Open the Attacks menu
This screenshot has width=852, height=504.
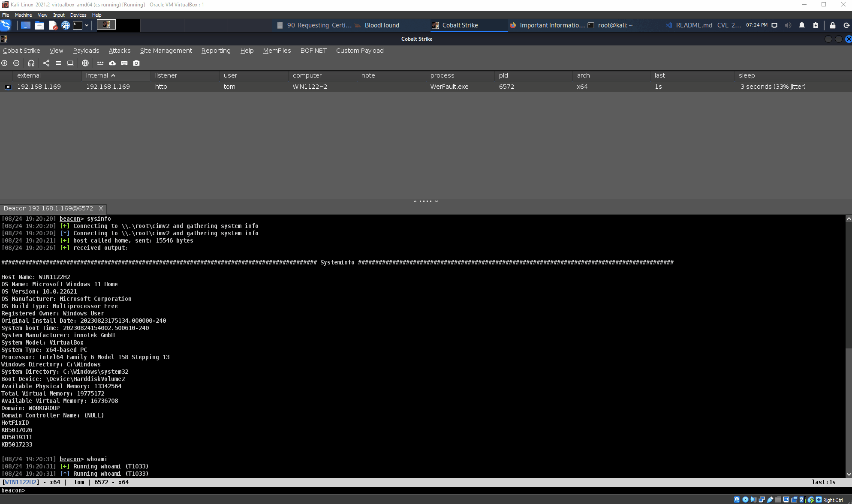point(119,51)
